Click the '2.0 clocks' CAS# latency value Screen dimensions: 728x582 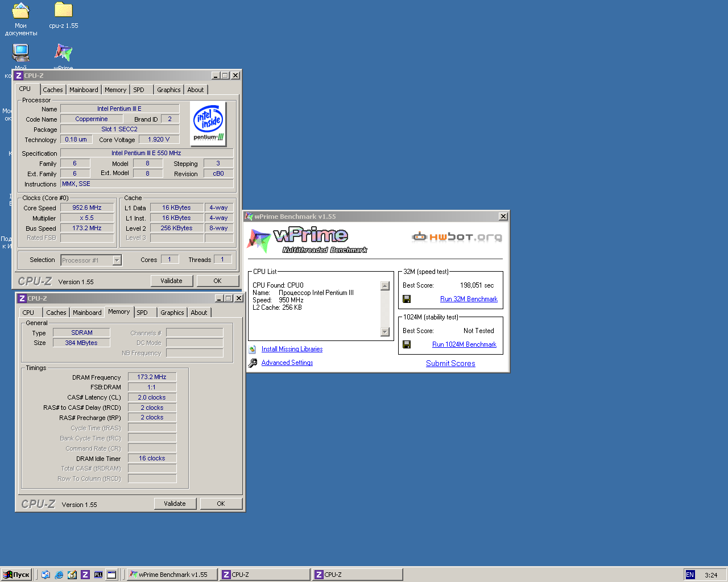pyautogui.click(x=152, y=397)
